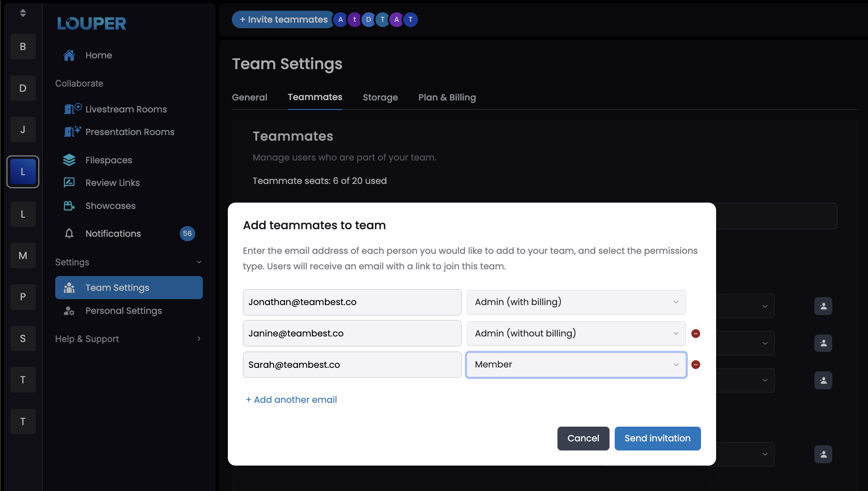The height and width of the screenshot is (491, 868).
Task: Click the Showcases camera icon
Action: [x=69, y=206]
